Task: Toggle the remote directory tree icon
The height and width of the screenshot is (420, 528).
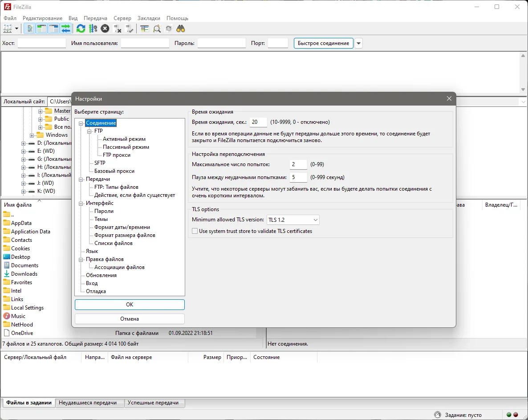Action: click(x=54, y=29)
